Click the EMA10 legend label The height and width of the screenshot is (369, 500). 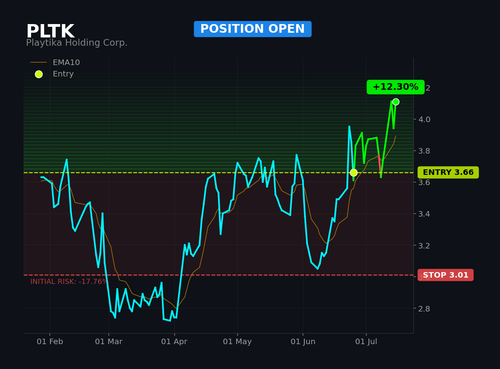(x=66, y=62)
